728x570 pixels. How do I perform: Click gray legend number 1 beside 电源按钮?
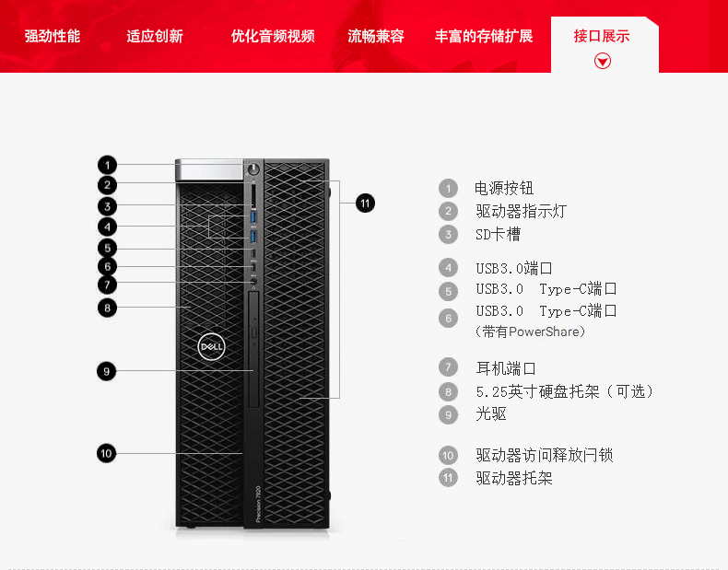448,188
